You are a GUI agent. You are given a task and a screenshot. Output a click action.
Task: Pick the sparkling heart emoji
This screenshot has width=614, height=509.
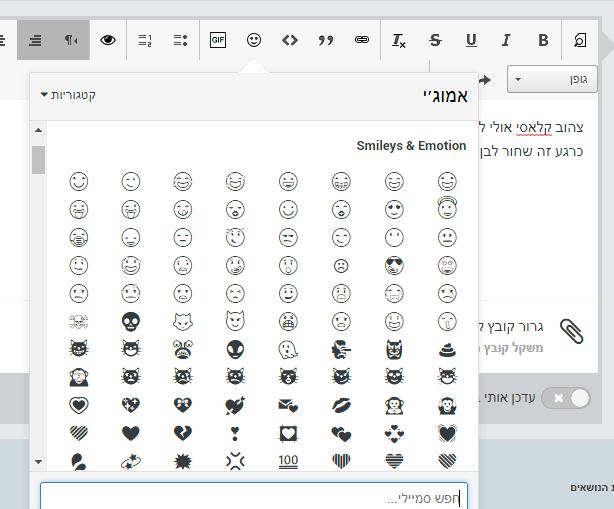click(131, 406)
